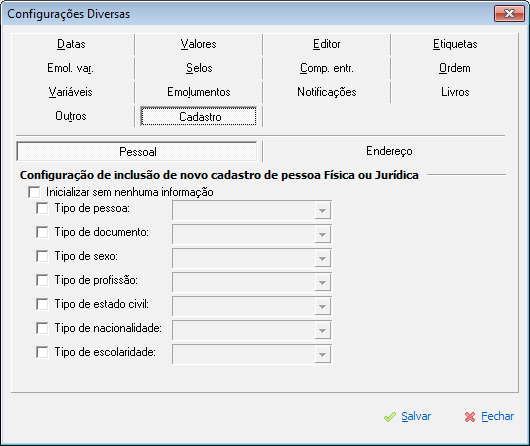Check the Tipo de pessoa checkbox
Viewport: 530px width, 446px height.
pyautogui.click(x=42, y=208)
